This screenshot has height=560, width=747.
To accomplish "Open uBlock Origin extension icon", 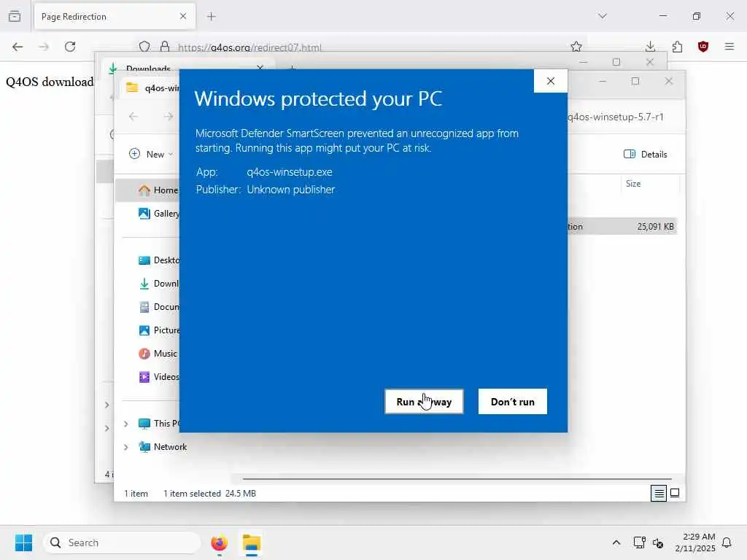I will (x=703, y=47).
